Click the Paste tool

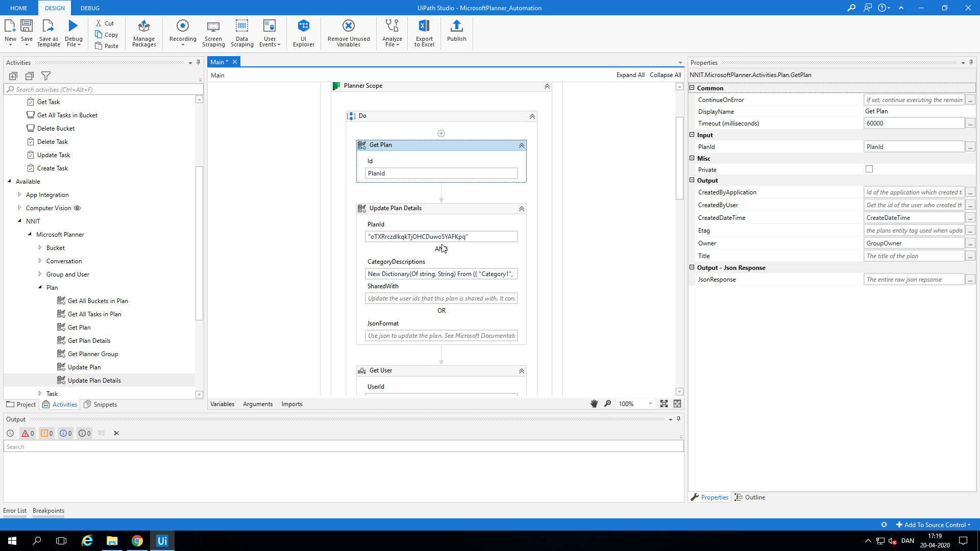tap(107, 46)
